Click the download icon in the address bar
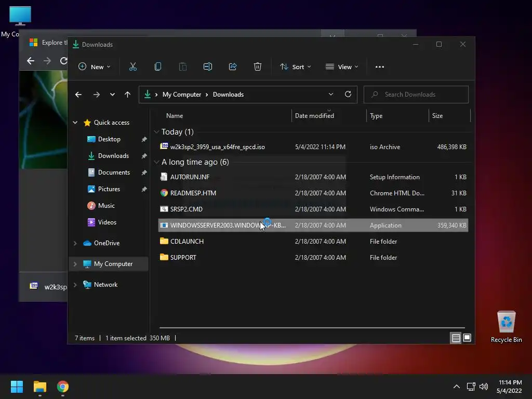 pos(147,95)
